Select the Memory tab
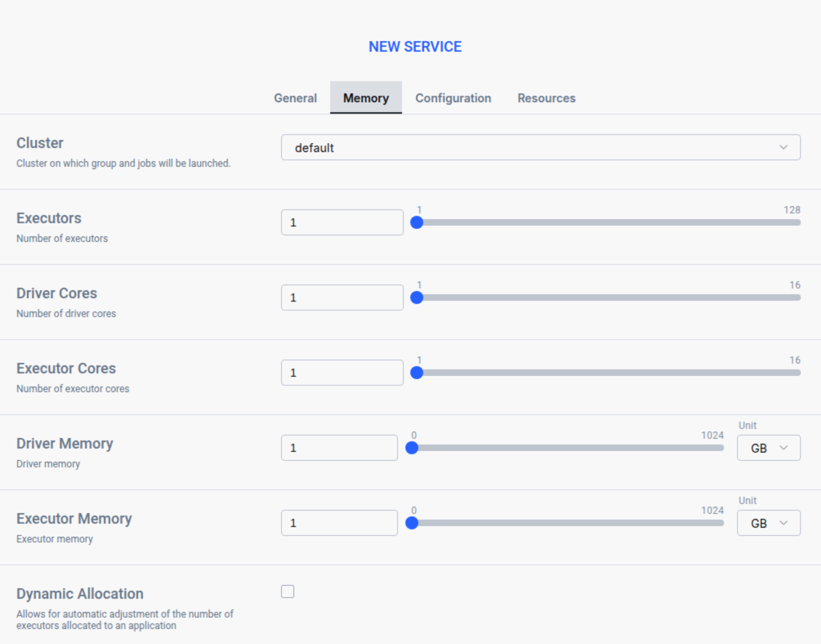Screen dimensions: 821x644 tap(366, 98)
